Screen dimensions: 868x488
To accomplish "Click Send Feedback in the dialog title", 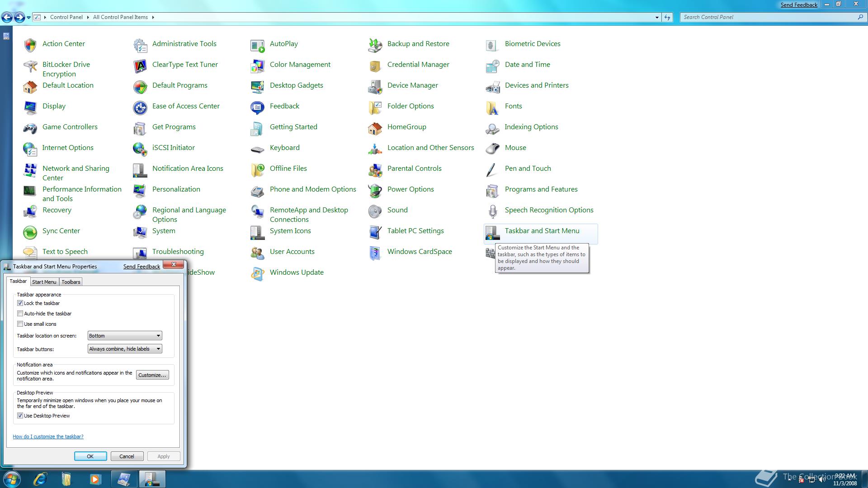I will click(x=142, y=267).
